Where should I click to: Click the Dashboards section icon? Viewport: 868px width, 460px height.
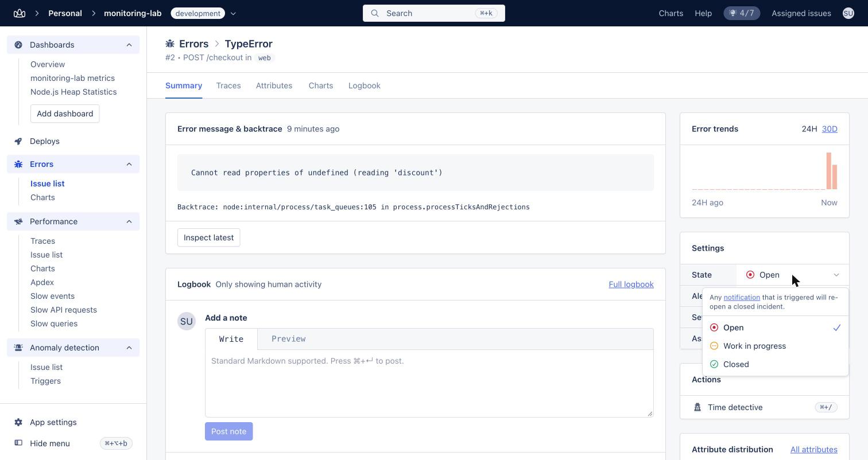point(18,45)
